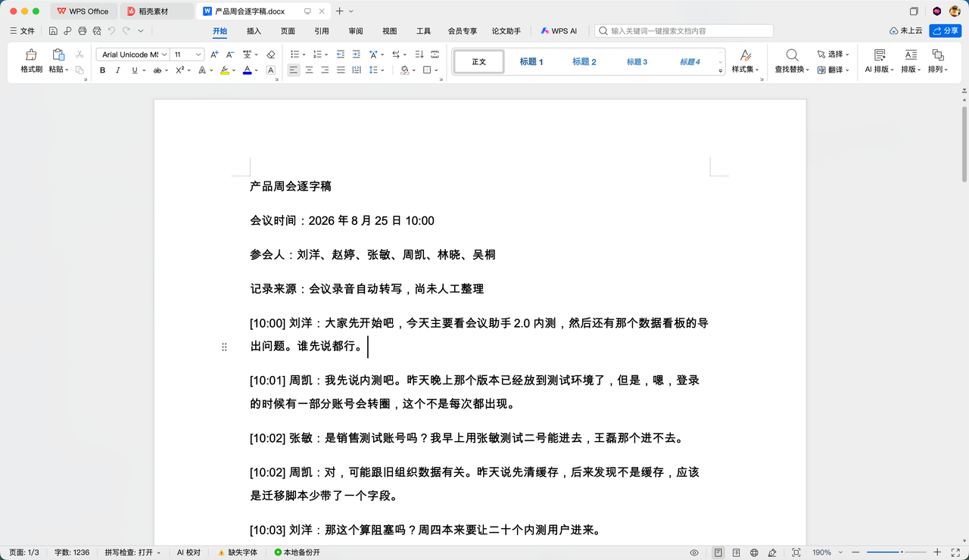Justify the paragraph text

[341, 70]
